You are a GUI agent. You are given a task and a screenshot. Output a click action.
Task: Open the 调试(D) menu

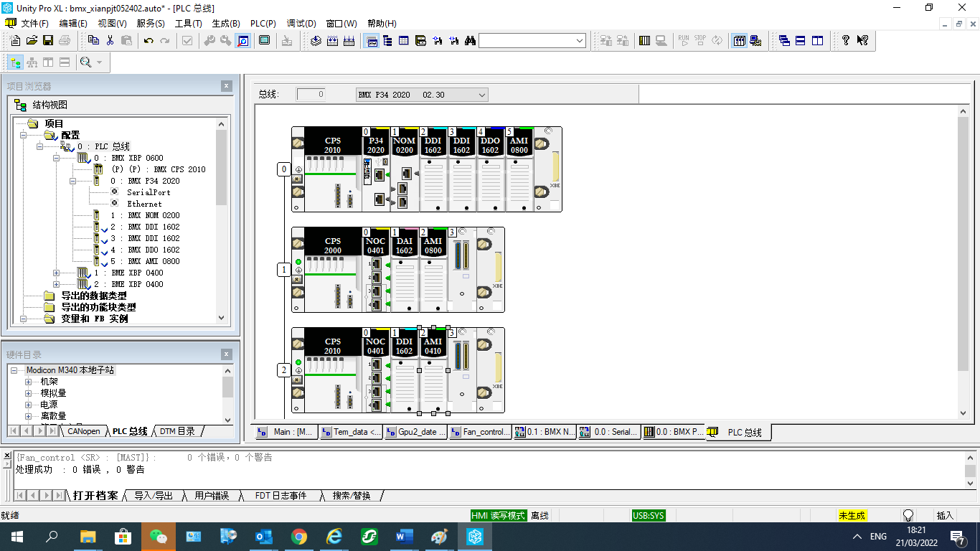click(x=301, y=24)
